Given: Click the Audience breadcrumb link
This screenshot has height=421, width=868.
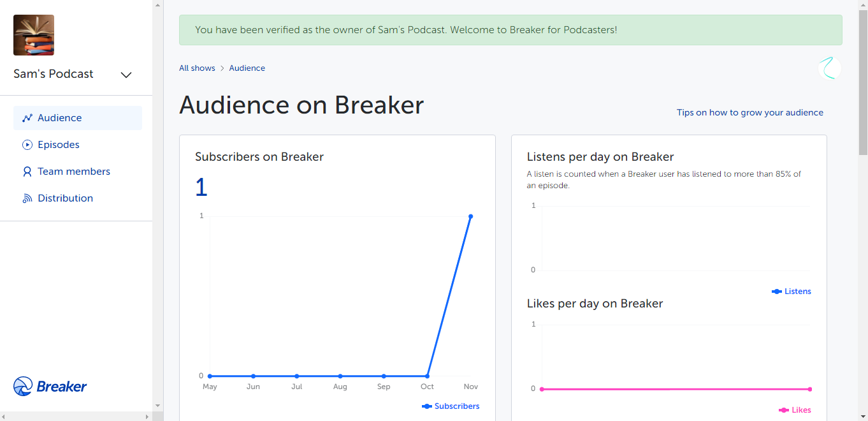Looking at the screenshot, I should (247, 68).
